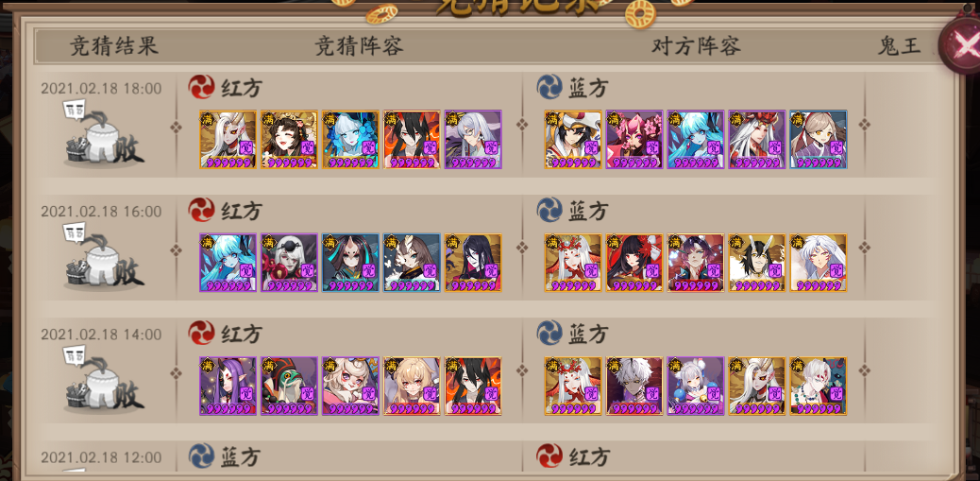Close the betting record panel with X
The height and width of the screenshot is (481, 980).
[961, 45]
